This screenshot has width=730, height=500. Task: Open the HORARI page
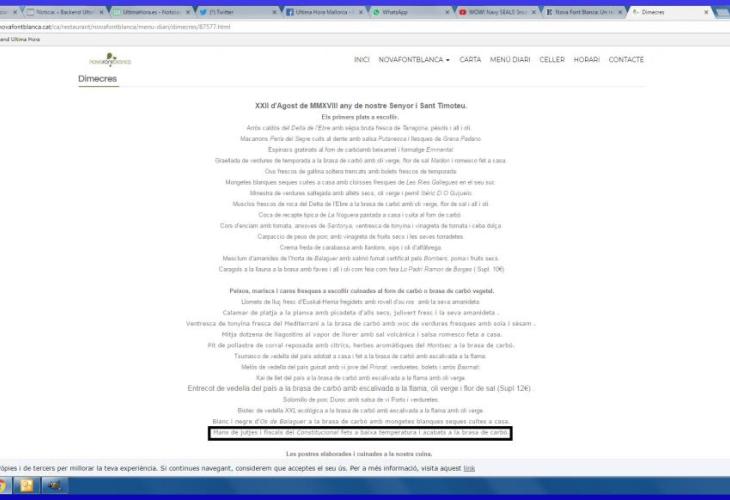pyautogui.click(x=587, y=60)
